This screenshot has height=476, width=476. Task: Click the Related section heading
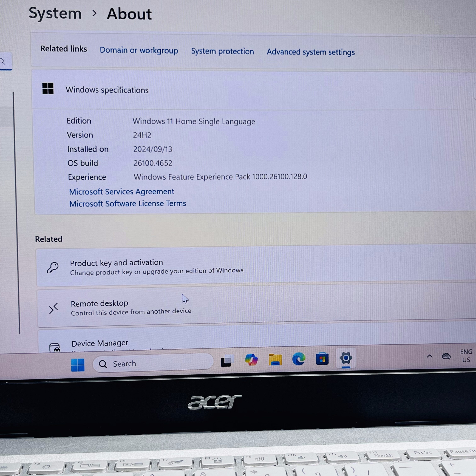tap(48, 239)
